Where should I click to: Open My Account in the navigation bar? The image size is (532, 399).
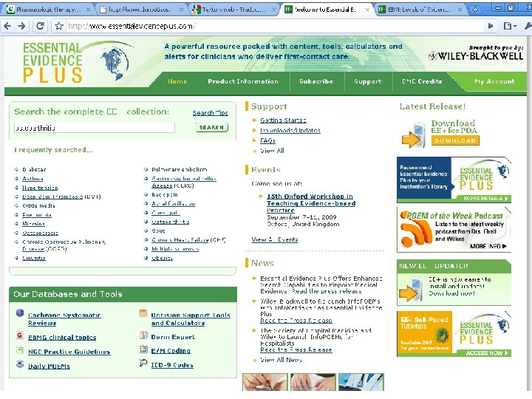[x=494, y=81]
